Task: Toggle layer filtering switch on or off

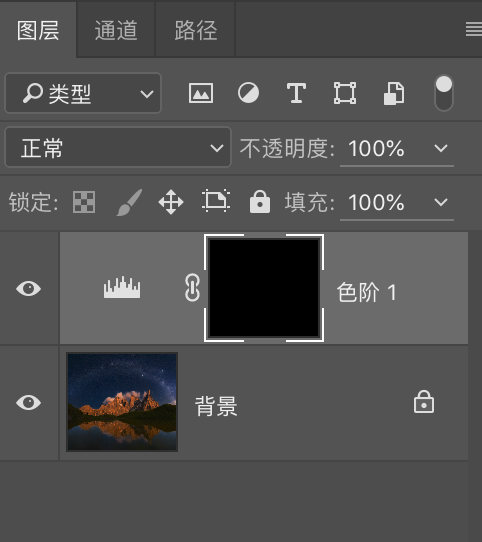Action: click(444, 93)
